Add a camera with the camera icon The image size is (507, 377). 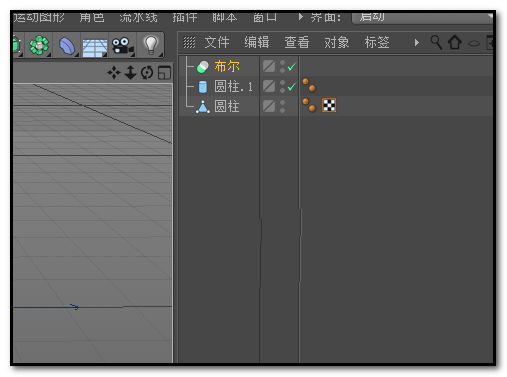[122, 46]
